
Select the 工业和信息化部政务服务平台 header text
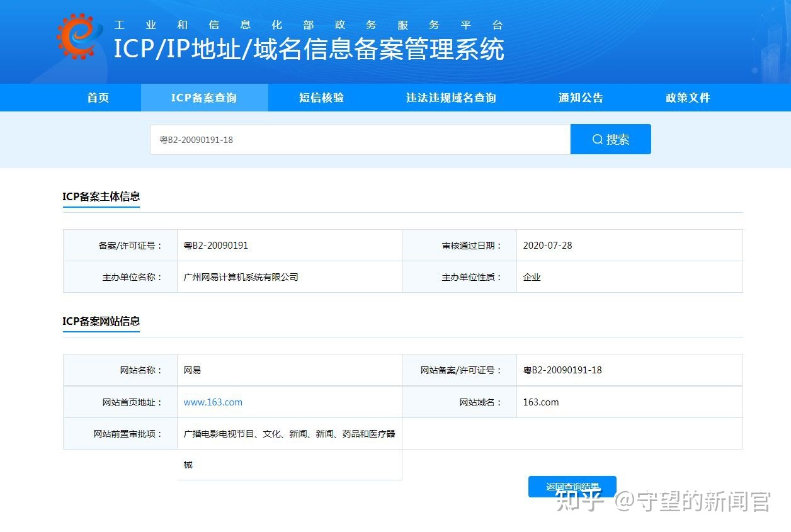[x=309, y=25]
